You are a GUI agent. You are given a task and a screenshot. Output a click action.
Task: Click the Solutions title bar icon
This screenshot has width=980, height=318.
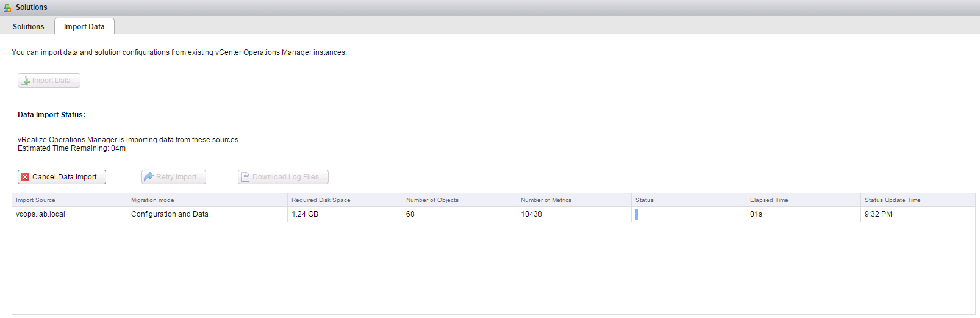(7, 8)
